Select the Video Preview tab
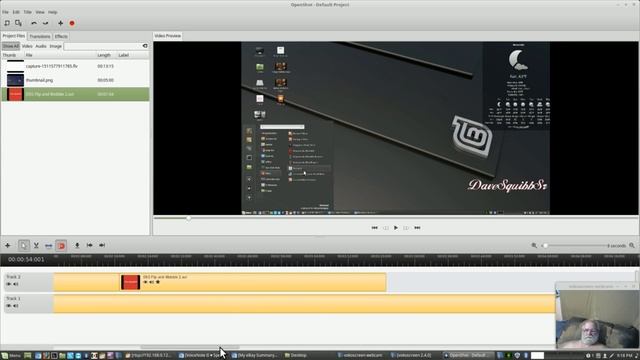 click(x=168, y=36)
